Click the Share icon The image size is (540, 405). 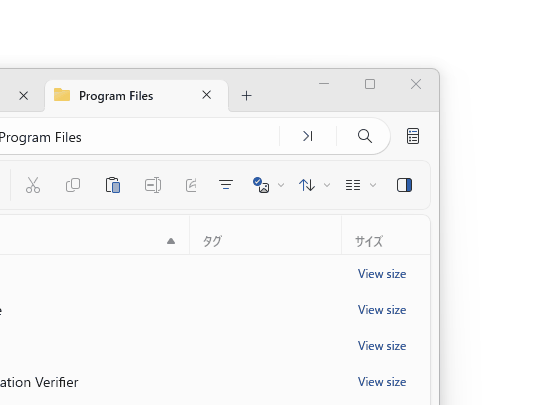(191, 185)
